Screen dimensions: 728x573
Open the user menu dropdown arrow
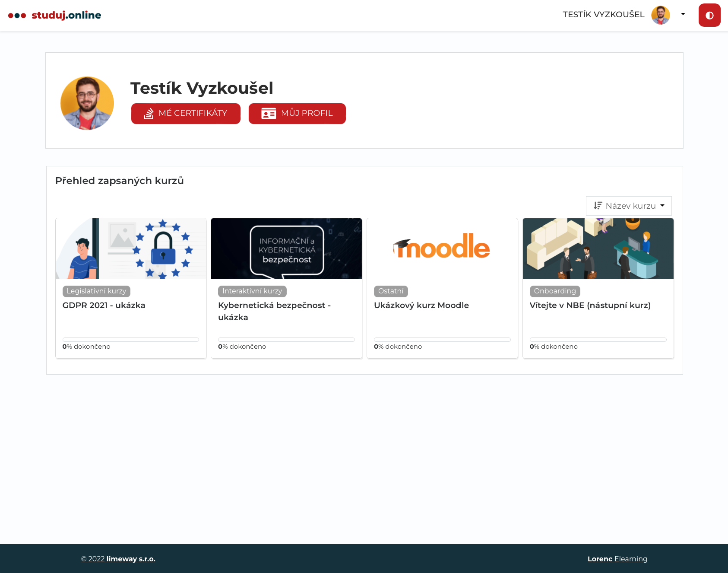click(683, 14)
